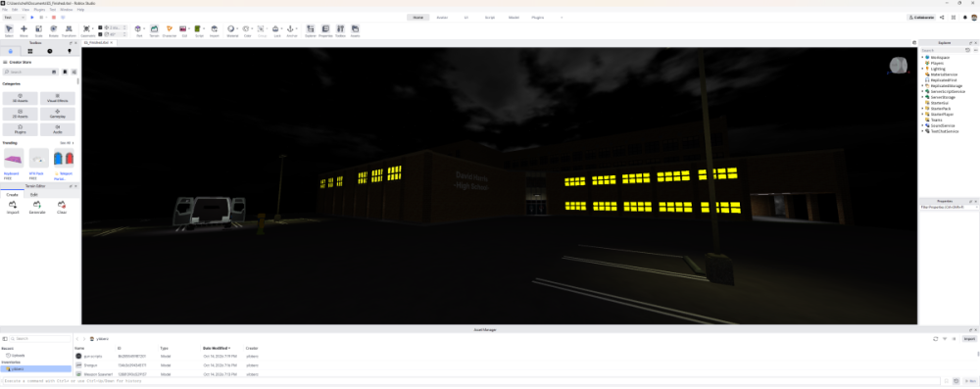
Task: Expand the Workspace tree node
Action: [x=922, y=58]
